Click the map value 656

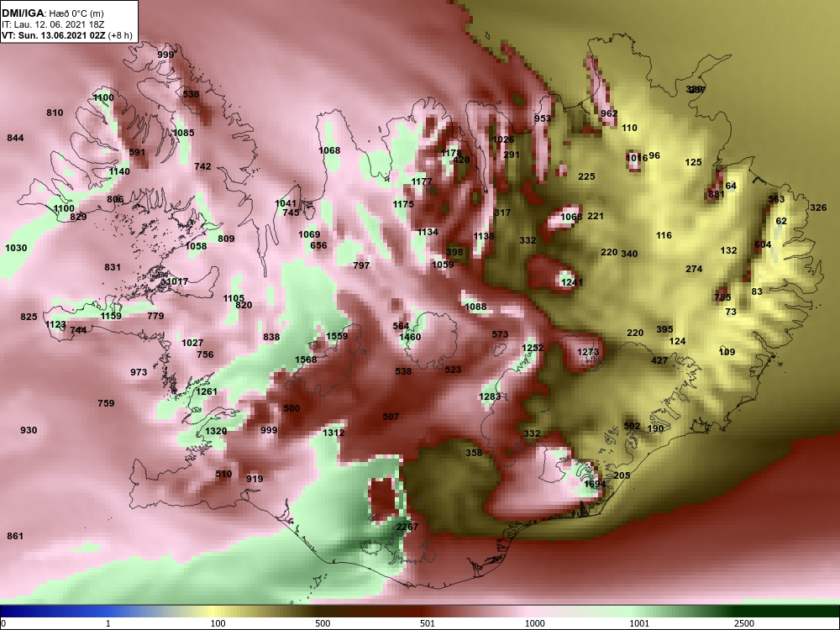[318, 245]
